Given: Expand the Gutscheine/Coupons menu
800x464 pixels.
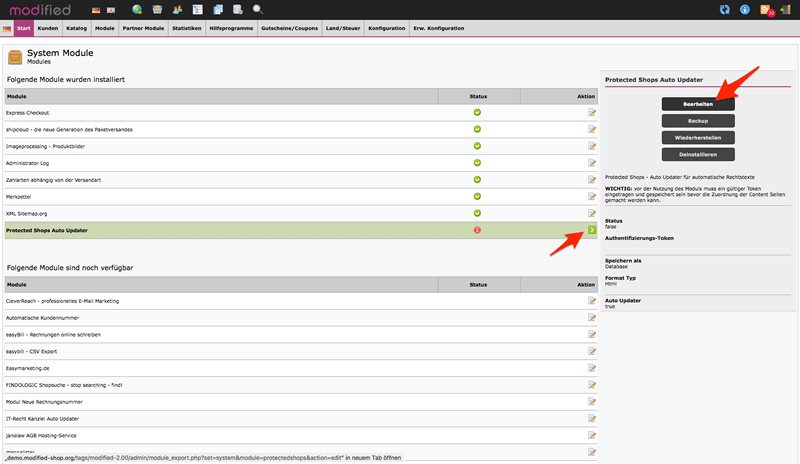Looking at the screenshot, I should [289, 29].
